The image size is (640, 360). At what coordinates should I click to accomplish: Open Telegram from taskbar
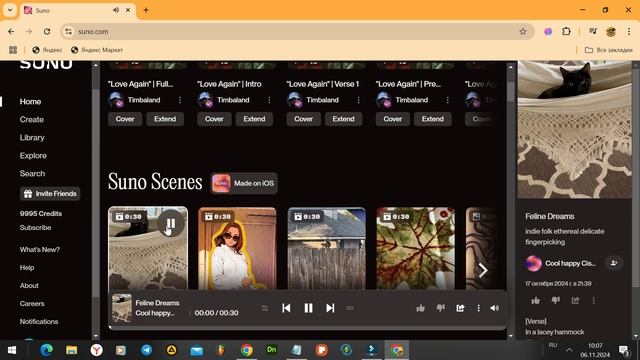(146, 350)
